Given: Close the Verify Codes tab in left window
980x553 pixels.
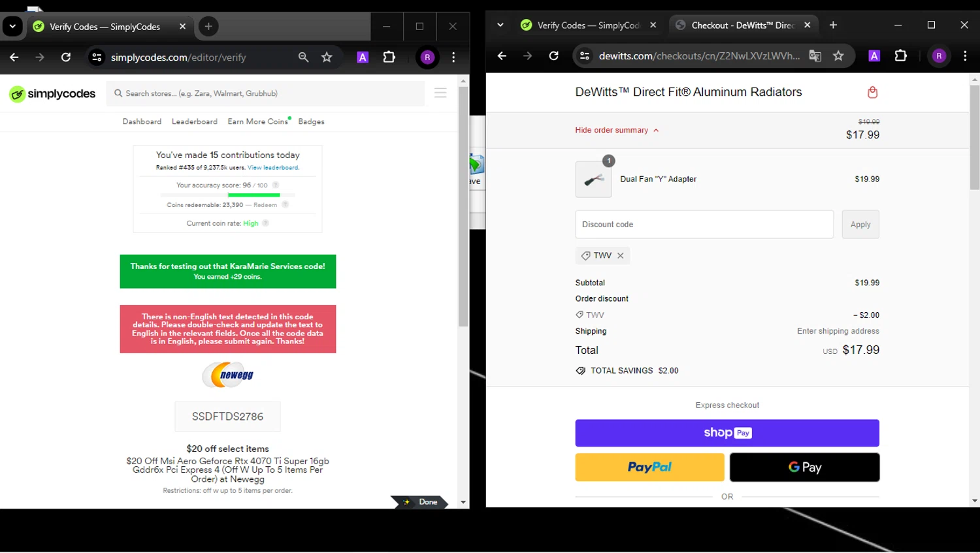Looking at the screenshot, I should pyautogui.click(x=182, y=27).
